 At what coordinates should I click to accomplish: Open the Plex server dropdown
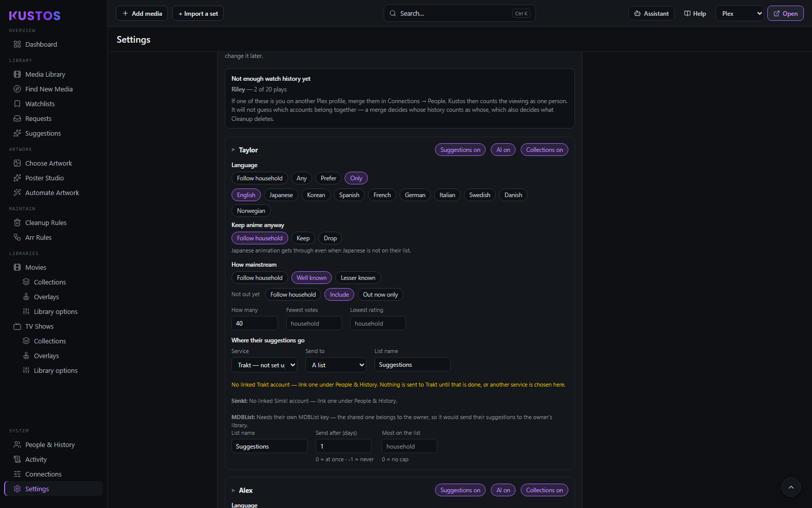pyautogui.click(x=740, y=14)
